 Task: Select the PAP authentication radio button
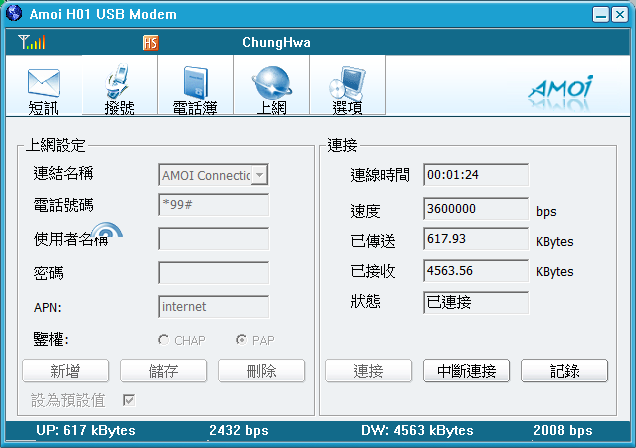point(241,339)
